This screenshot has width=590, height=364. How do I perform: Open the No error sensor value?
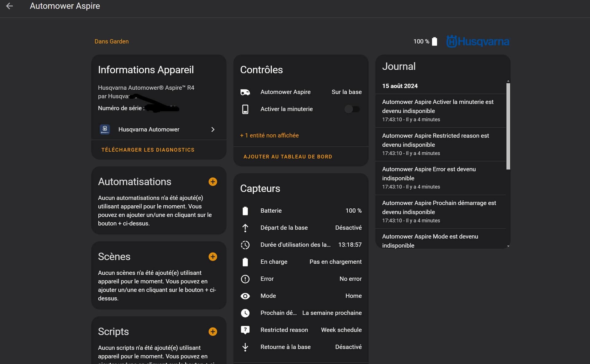(x=351, y=279)
